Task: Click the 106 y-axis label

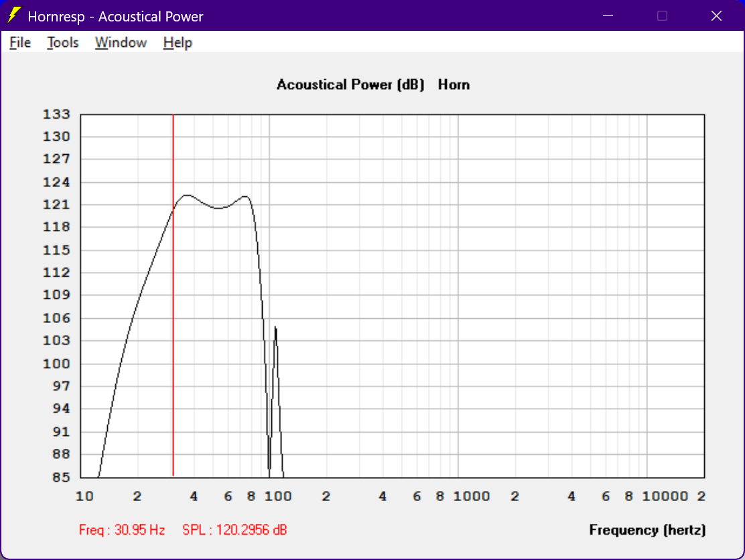Action: click(56, 318)
